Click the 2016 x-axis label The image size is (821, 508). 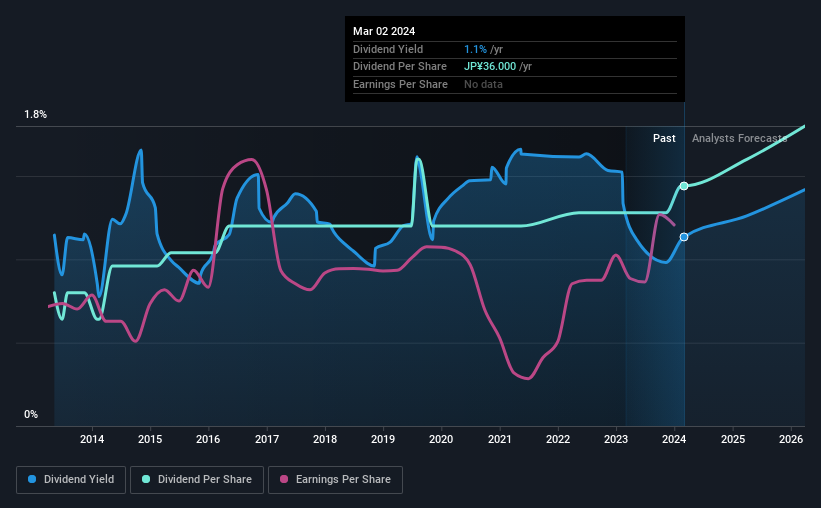208,439
